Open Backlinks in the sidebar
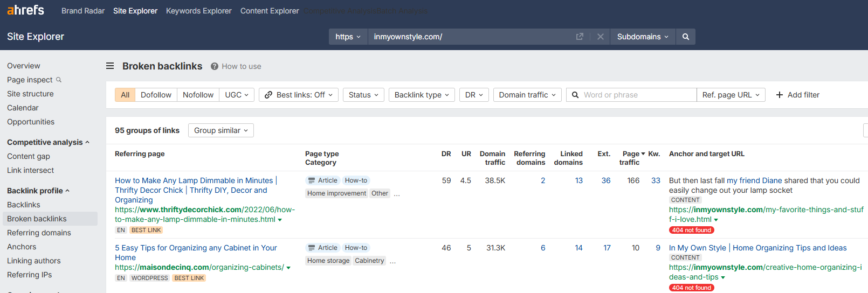 [24, 205]
